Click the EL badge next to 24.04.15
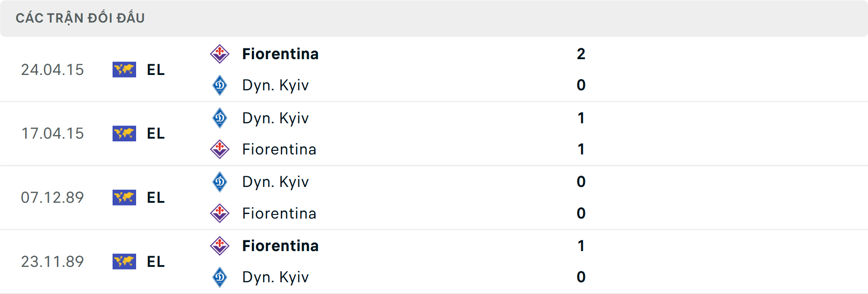The image size is (868, 294). [x=124, y=70]
